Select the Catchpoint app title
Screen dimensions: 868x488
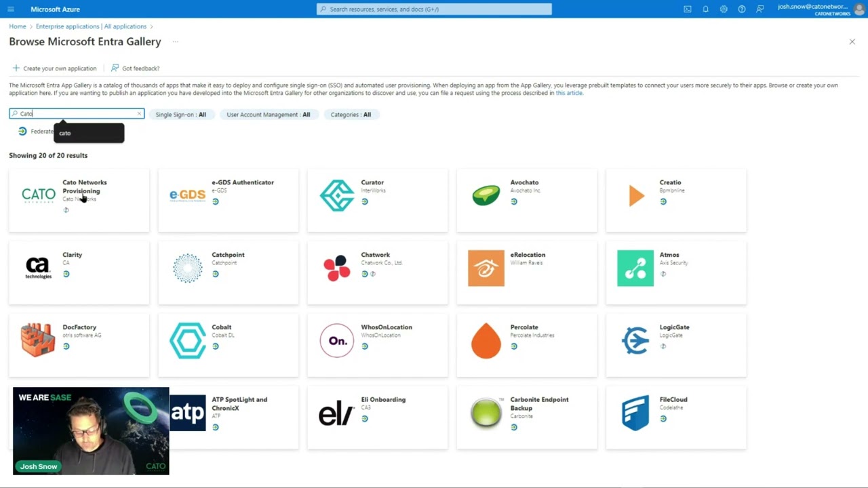pos(228,255)
